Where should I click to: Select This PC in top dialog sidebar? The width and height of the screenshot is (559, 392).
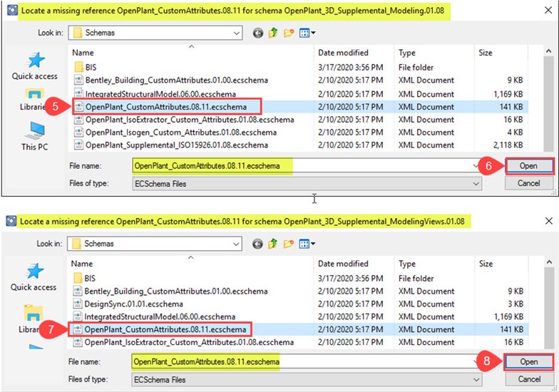click(34, 137)
